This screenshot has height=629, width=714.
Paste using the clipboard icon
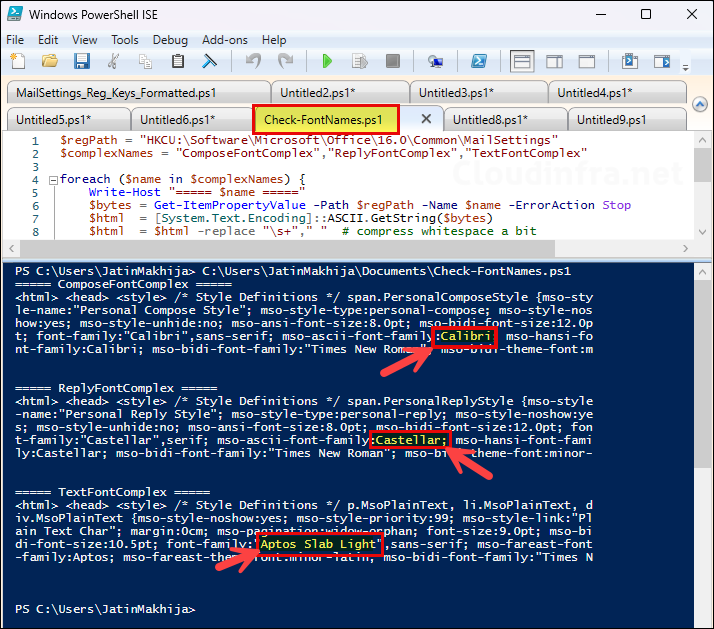[x=178, y=61]
